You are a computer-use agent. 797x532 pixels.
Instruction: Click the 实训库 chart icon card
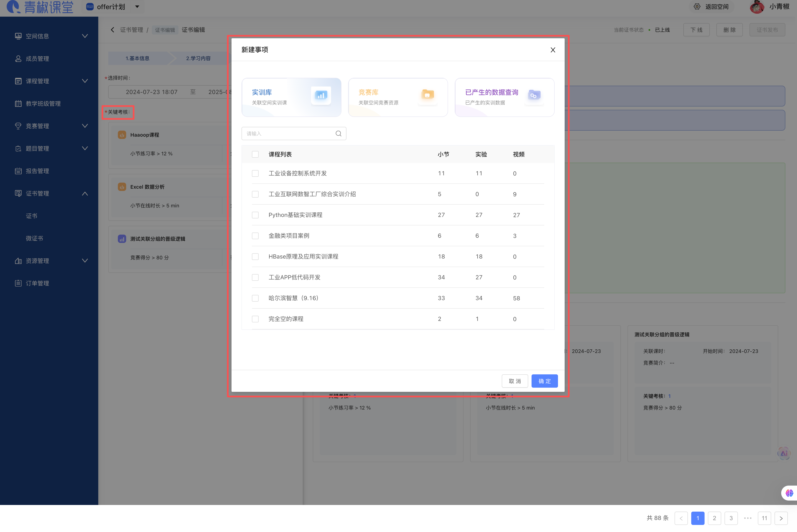tap(321, 95)
